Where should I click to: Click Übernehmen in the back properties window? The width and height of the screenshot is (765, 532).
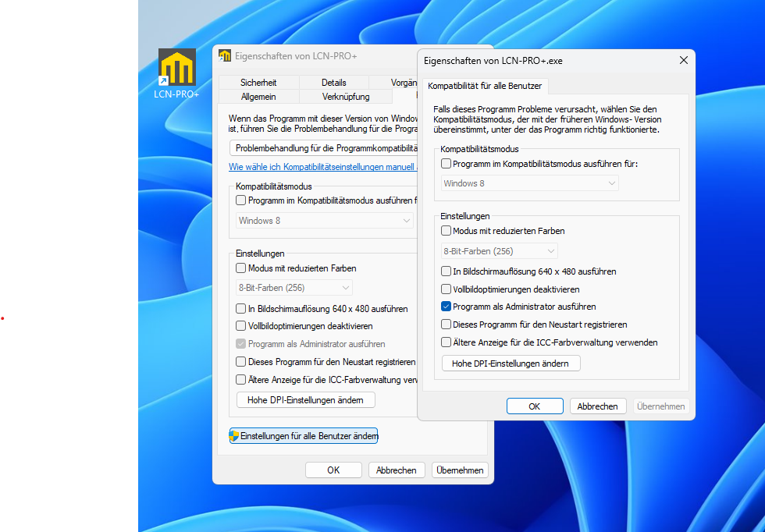point(460,470)
